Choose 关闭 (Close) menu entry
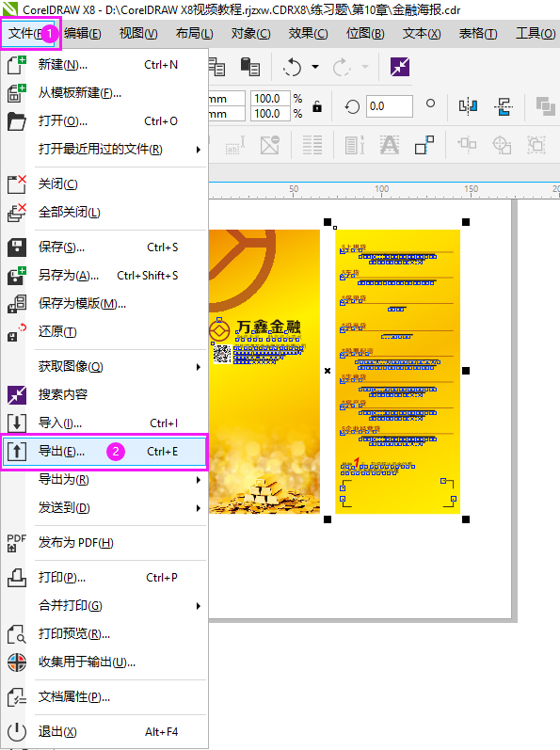Screen dimensions: 560x750 click(x=104, y=184)
